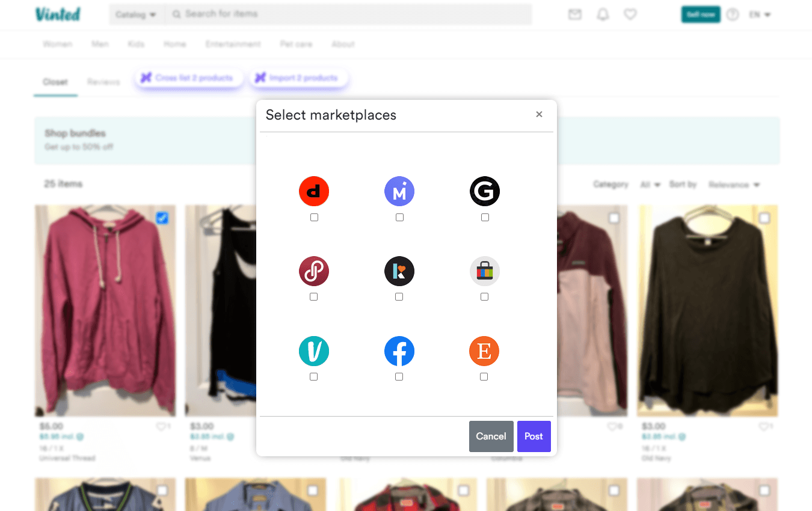Go to Vinted home logo
The height and width of the screenshot is (511, 812).
tap(58, 14)
